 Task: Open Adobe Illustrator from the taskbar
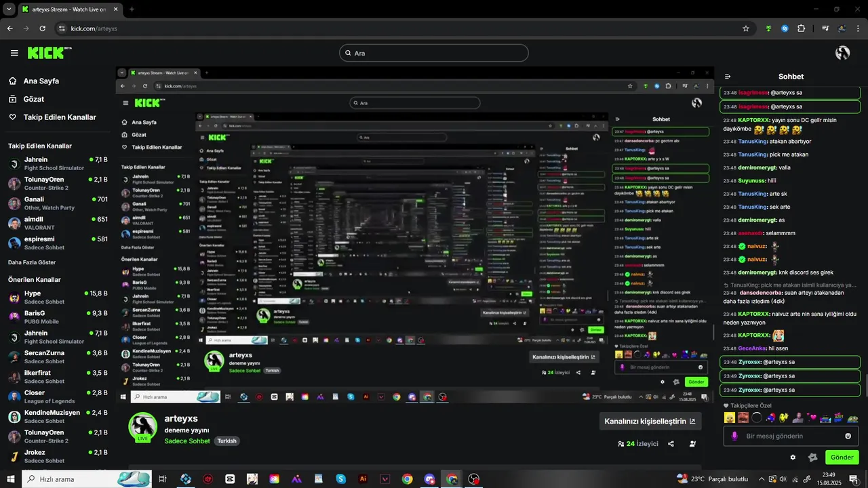[x=363, y=479]
